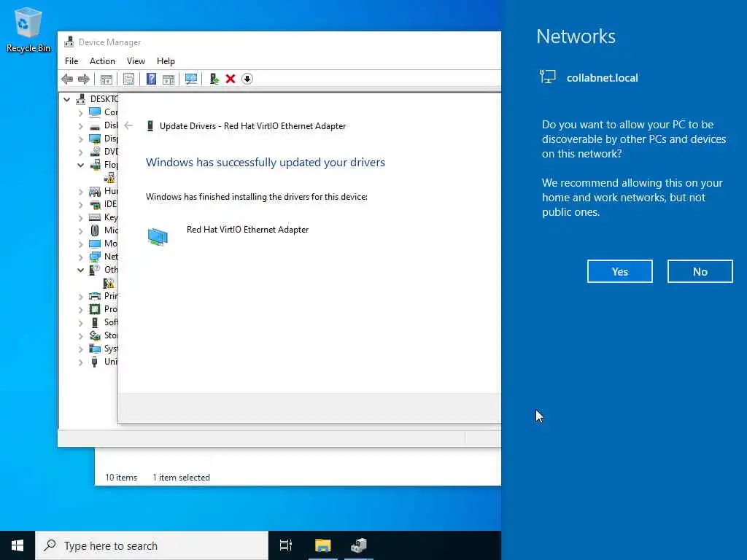The image size is (747, 560).
Task: Click the collabnet.local network name
Action: [x=602, y=77]
